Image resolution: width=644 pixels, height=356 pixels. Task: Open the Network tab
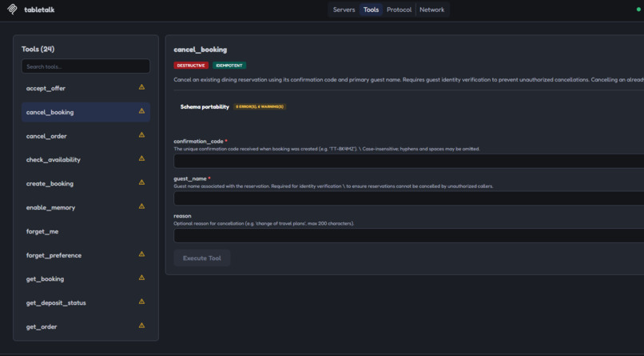click(x=431, y=10)
